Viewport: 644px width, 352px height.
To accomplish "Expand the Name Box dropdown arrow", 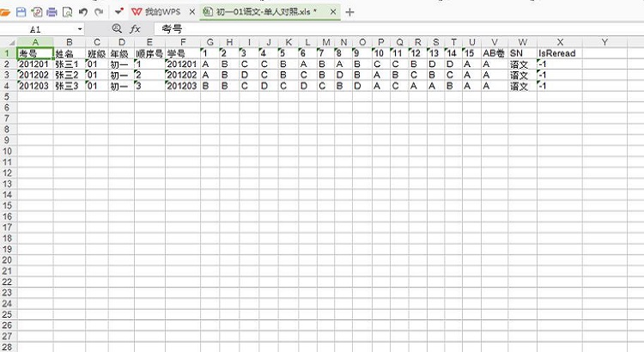I will pyautogui.click(x=80, y=29).
